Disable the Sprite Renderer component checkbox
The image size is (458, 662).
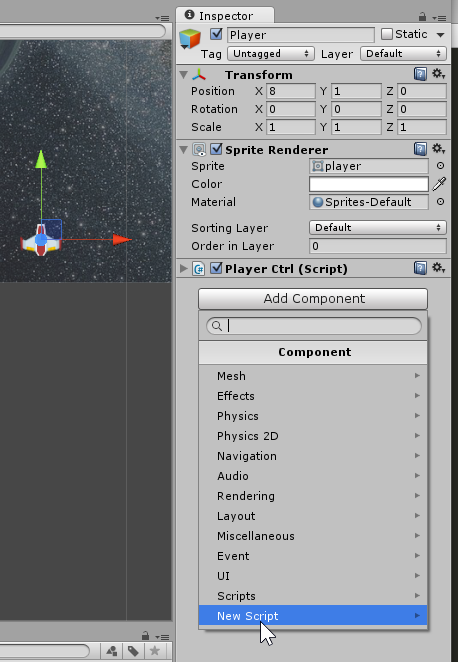[216, 149]
